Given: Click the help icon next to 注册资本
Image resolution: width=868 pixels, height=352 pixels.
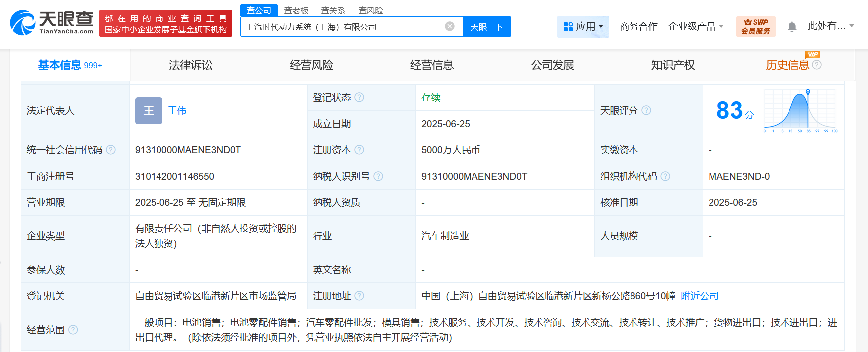Looking at the screenshot, I should 359,150.
